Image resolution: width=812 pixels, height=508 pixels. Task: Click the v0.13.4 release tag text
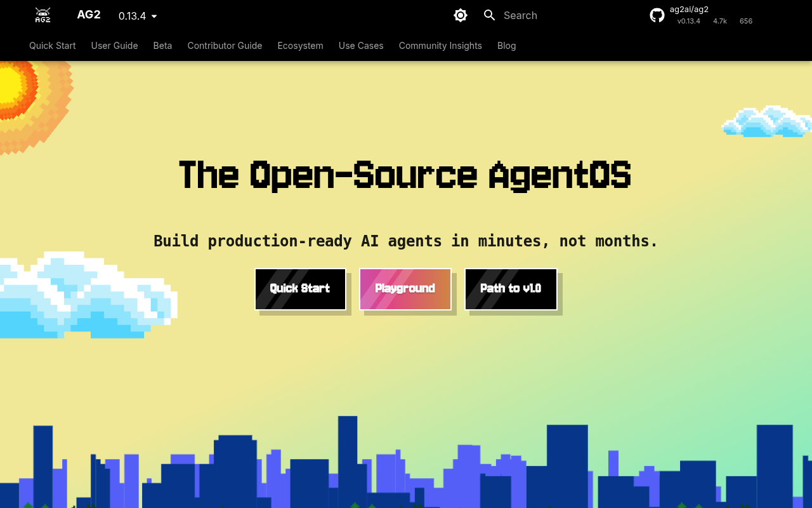[688, 21]
